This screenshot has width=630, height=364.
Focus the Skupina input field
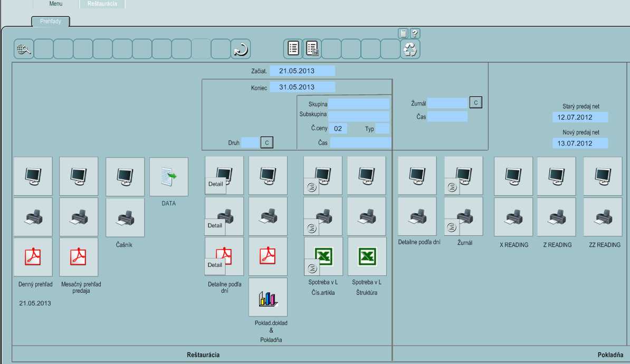tap(359, 104)
